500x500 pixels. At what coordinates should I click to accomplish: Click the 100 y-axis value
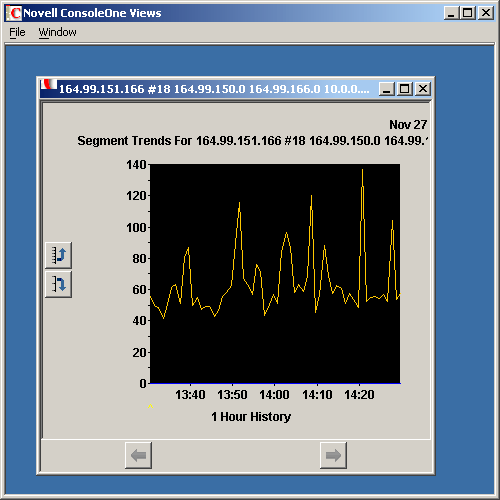pyautogui.click(x=136, y=228)
